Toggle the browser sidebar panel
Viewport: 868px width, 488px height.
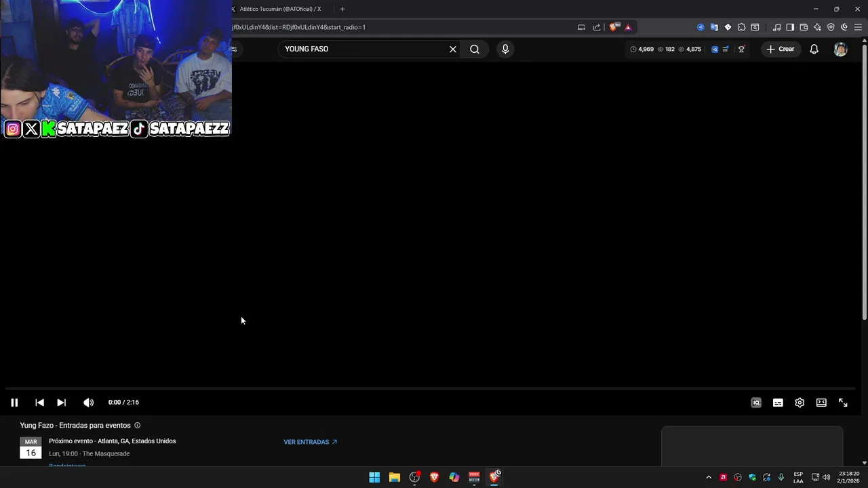pos(790,27)
